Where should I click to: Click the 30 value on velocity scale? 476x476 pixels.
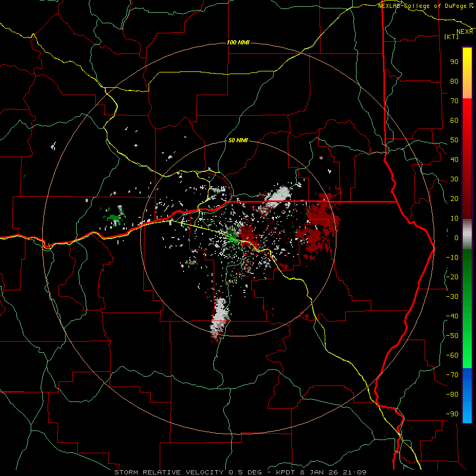[x=454, y=179]
